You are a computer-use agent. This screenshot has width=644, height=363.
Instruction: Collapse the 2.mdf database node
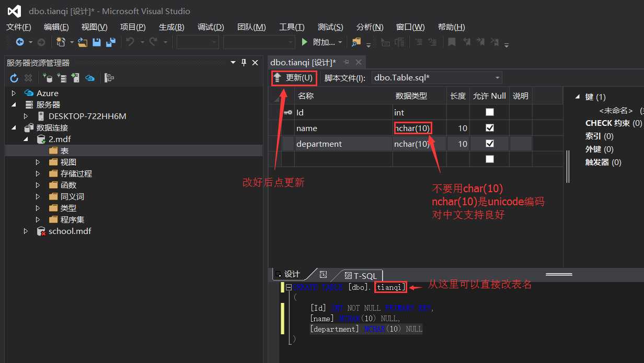coord(26,139)
